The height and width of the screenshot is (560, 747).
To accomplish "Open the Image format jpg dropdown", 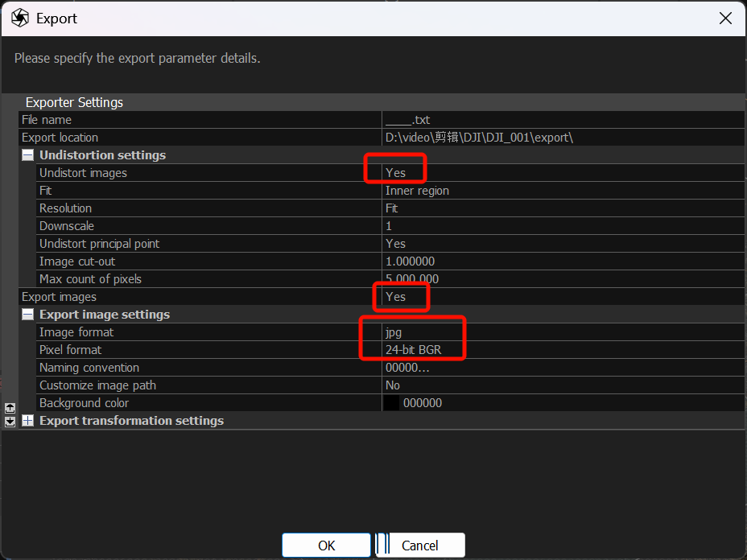I will pos(393,332).
